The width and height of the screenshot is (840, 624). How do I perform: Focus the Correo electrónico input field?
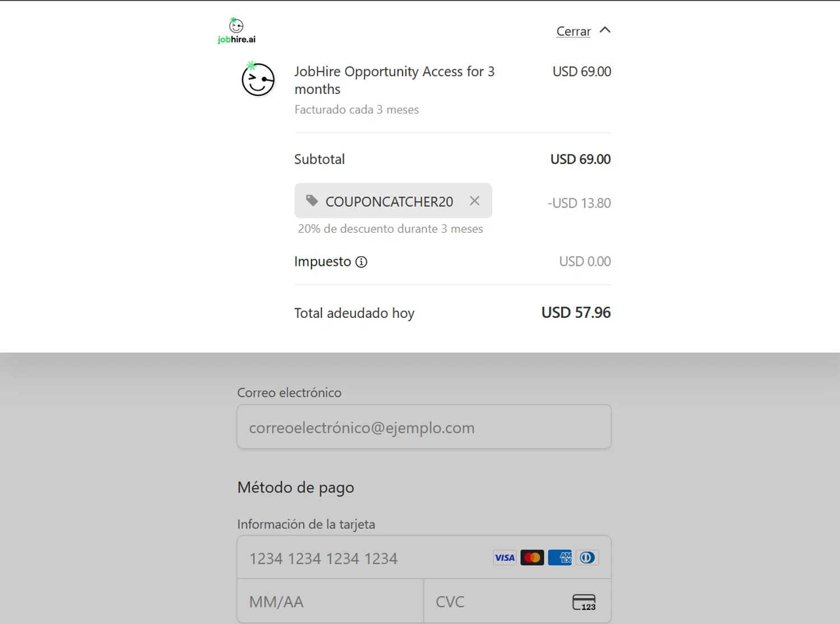pyautogui.click(x=424, y=427)
